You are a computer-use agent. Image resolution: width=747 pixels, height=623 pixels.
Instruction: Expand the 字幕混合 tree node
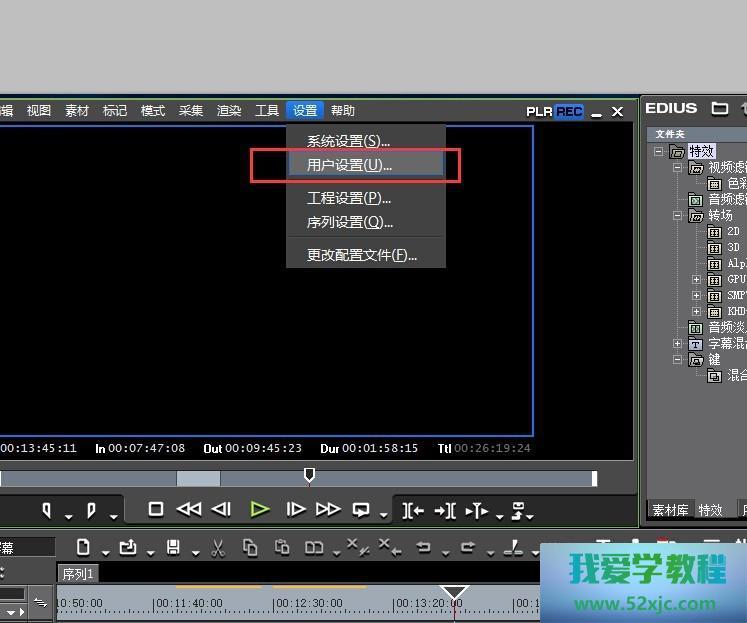point(677,344)
